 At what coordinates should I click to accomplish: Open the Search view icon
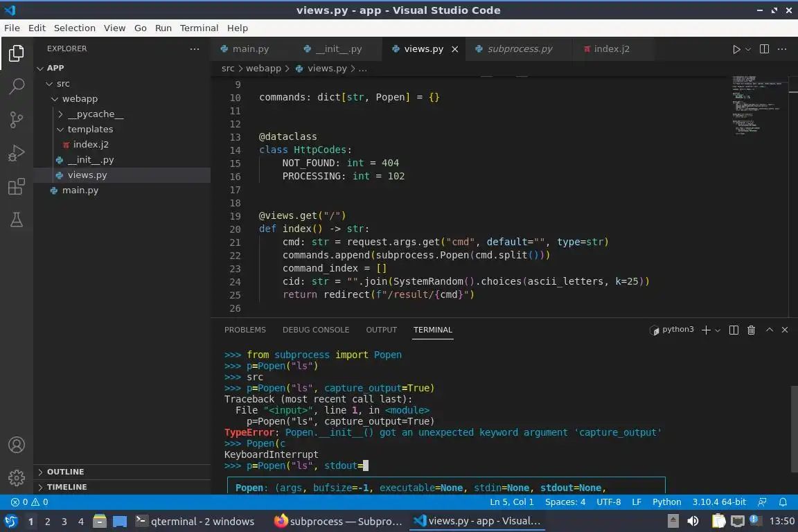tap(17, 86)
